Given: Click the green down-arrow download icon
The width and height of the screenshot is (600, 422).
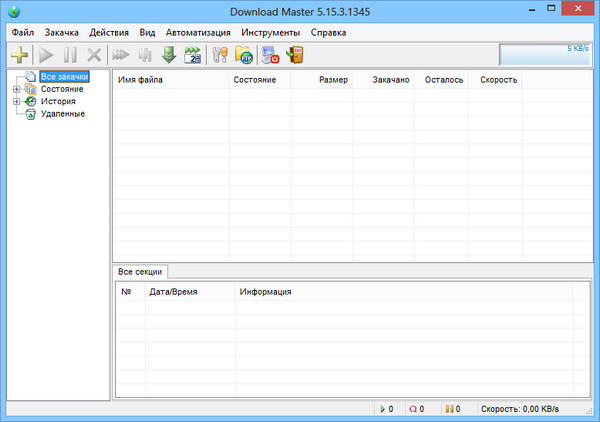Looking at the screenshot, I should [169, 55].
